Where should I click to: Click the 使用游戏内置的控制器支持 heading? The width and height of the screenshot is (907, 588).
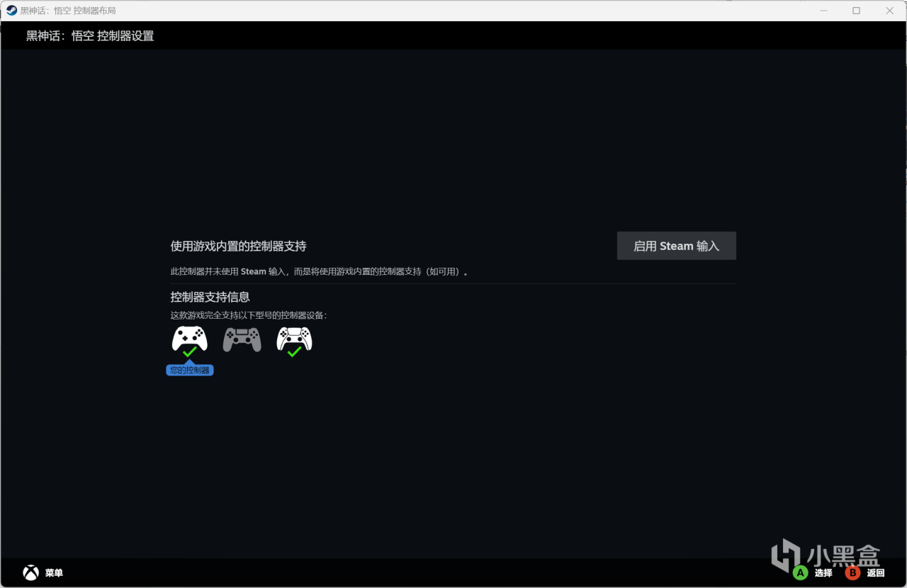click(239, 246)
